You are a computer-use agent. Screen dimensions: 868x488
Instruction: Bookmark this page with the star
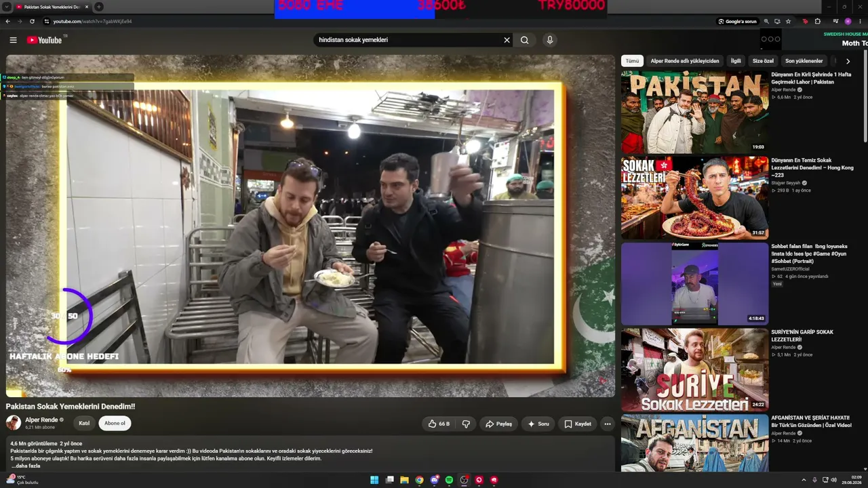coord(788,22)
